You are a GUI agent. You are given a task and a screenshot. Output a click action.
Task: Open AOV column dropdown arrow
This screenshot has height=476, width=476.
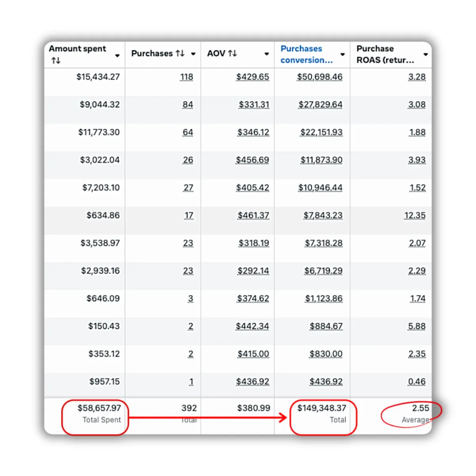coord(267,54)
